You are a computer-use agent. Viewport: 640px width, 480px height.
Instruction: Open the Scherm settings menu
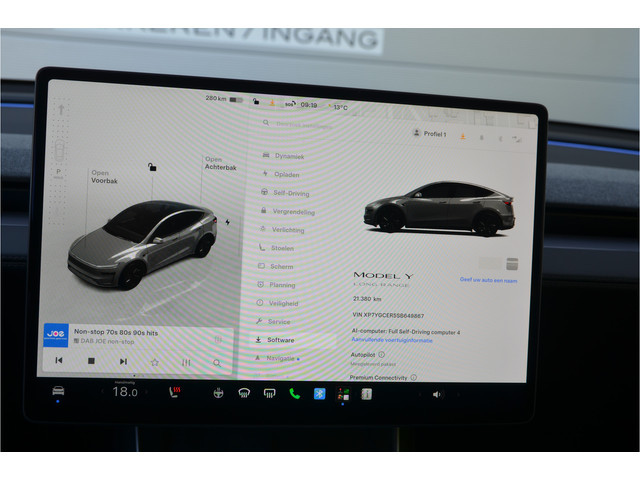(x=276, y=266)
